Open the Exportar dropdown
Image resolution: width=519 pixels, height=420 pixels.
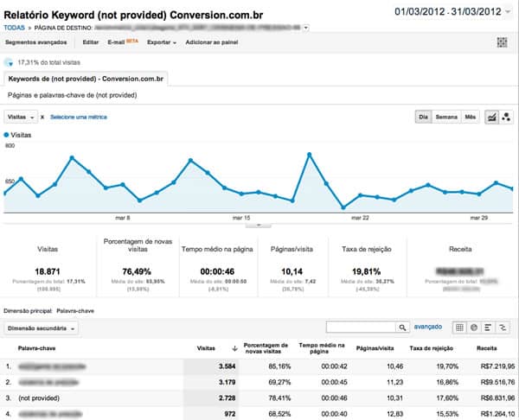point(162,42)
